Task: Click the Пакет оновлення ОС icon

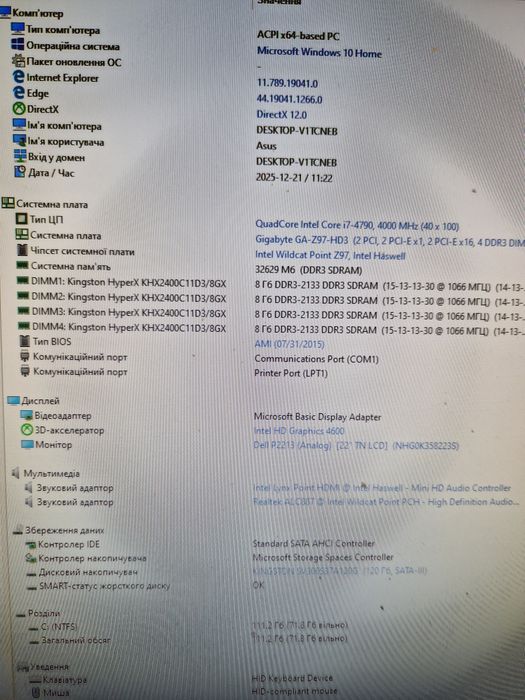Action: click(x=18, y=60)
